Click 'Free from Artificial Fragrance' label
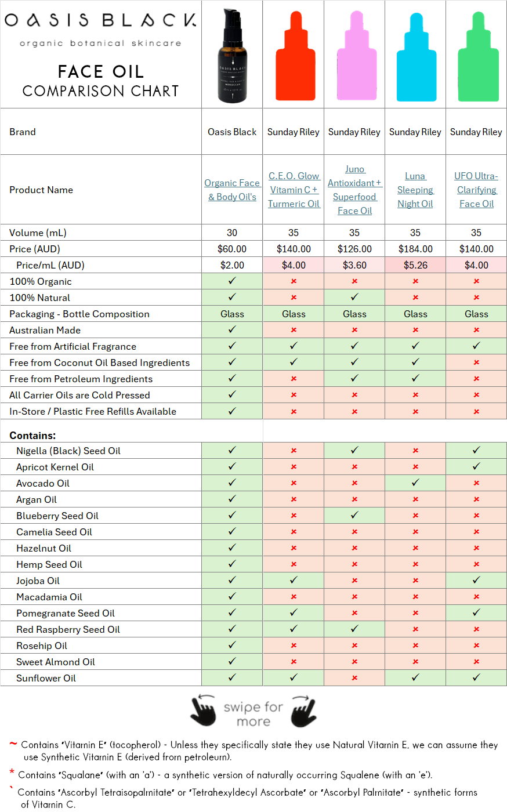This screenshot has width=507, height=812. 73,346
